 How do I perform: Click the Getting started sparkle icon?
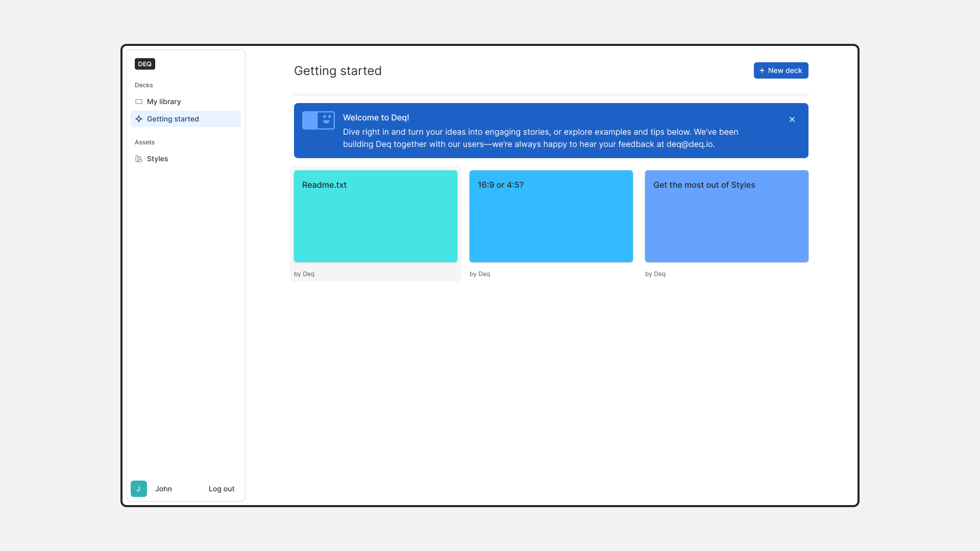pyautogui.click(x=139, y=119)
